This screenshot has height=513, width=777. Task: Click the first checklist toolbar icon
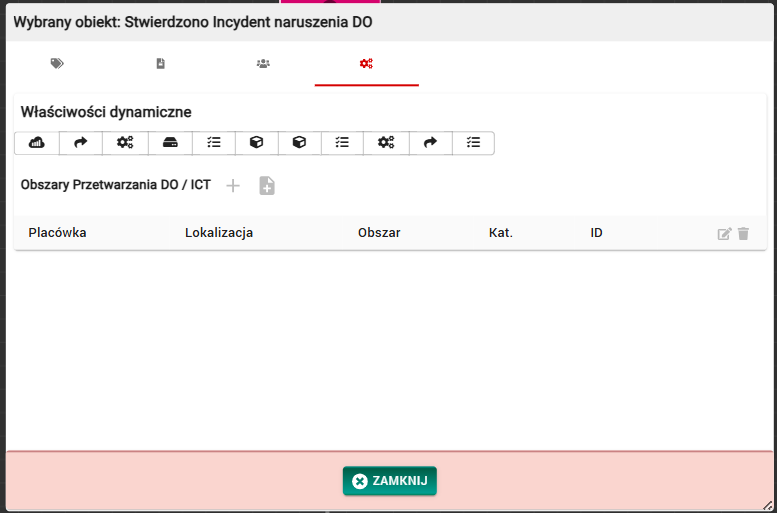coord(213,143)
